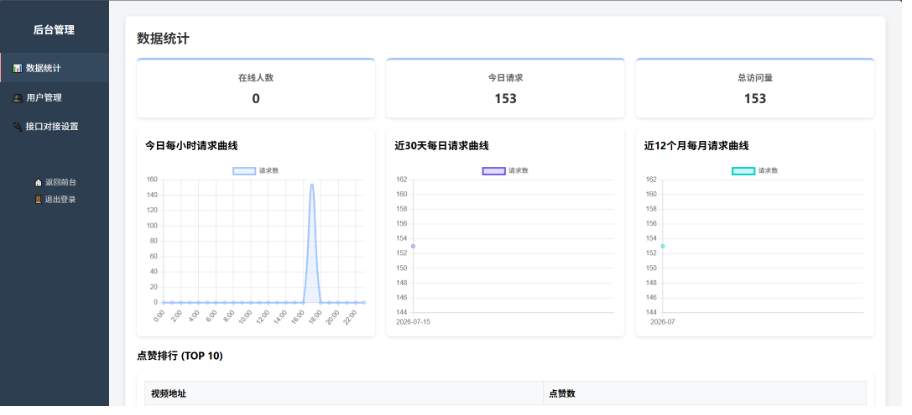Click the 今日每小时请求曲线 chart title
The width and height of the screenshot is (912, 415).
[x=191, y=146]
